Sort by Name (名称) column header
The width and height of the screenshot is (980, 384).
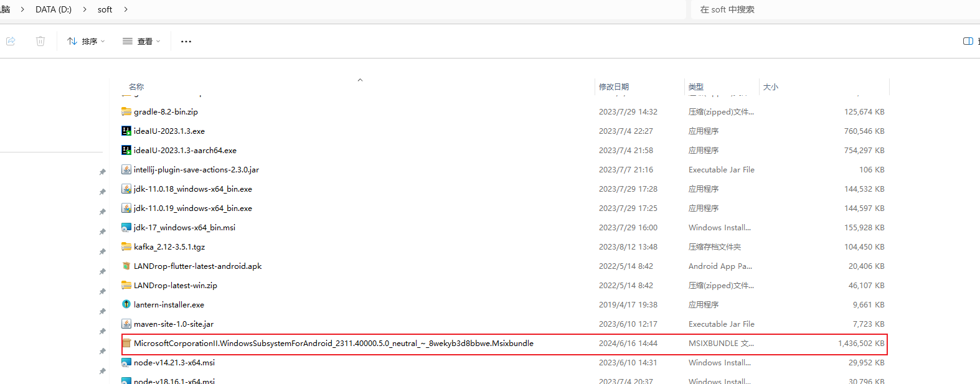pos(136,87)
